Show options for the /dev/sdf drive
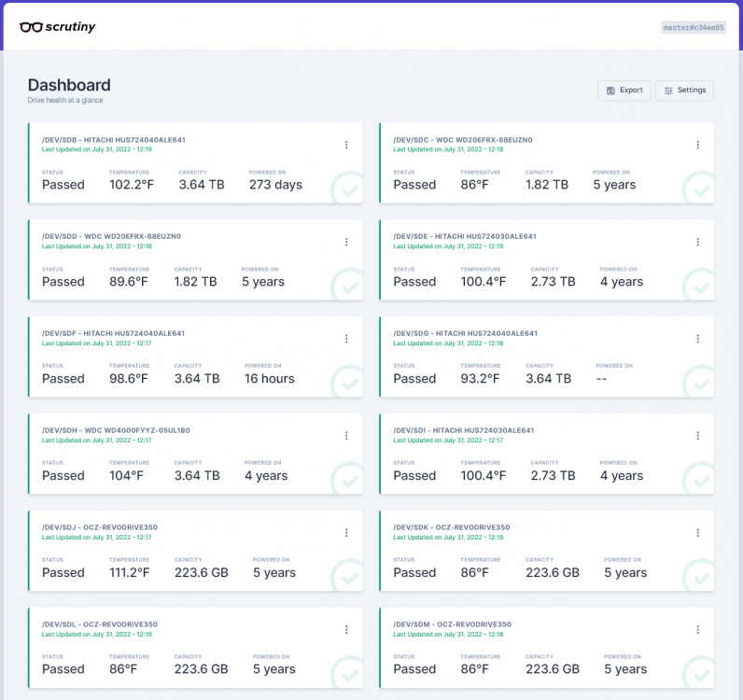Viewport: 743px width, 700px height. (x=346, y=339)
